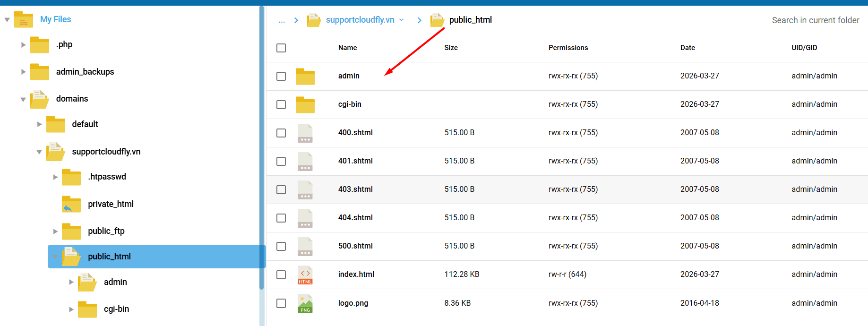This screenshot has width=868, height=326.
Task: Open the My Files link
Action: click(55, 19)
